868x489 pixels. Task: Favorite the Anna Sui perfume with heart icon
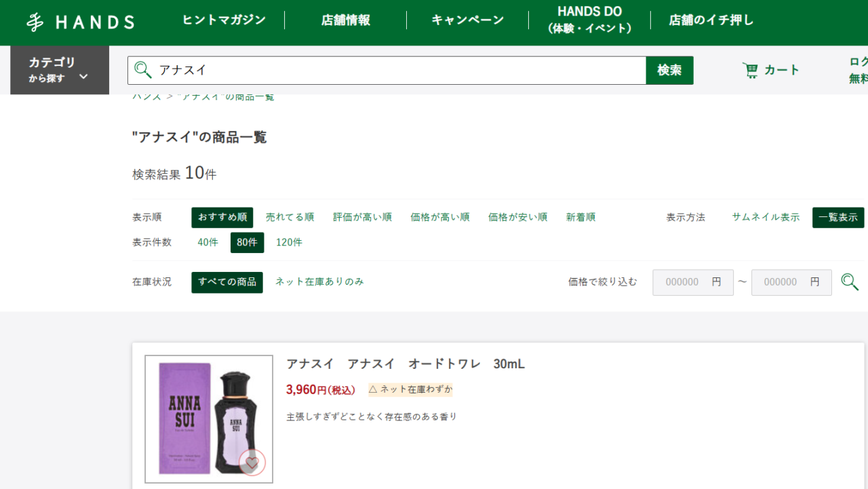pyautogui.click(x=252, y=463)
